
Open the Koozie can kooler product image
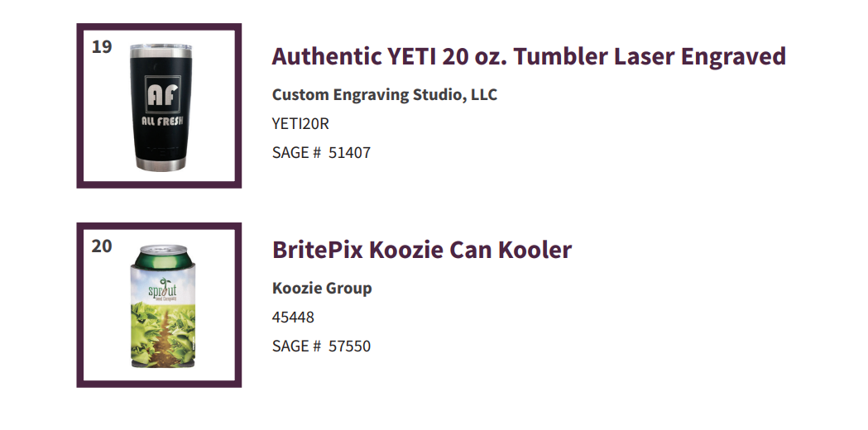coord(160,306)
